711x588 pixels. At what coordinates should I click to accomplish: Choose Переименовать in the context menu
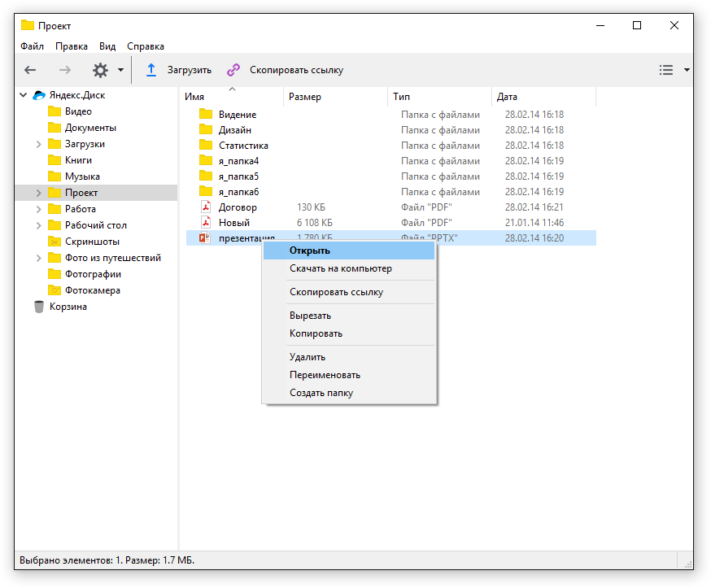349,376
